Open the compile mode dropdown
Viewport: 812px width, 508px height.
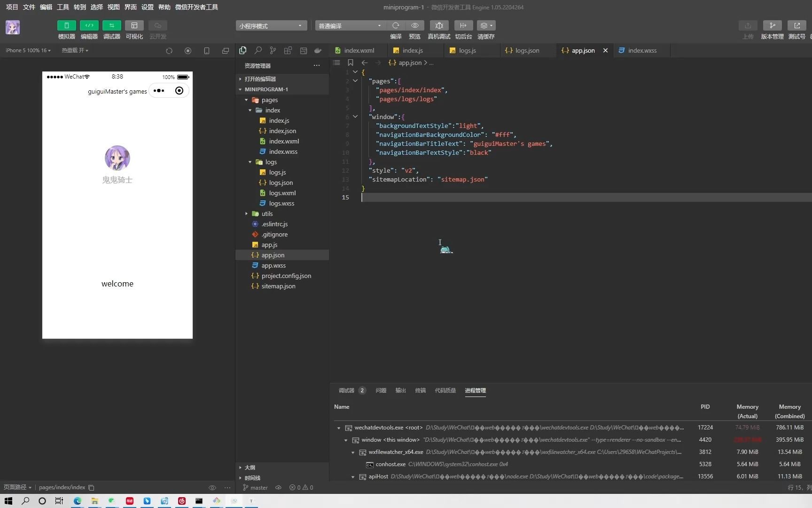pos(350,26)
